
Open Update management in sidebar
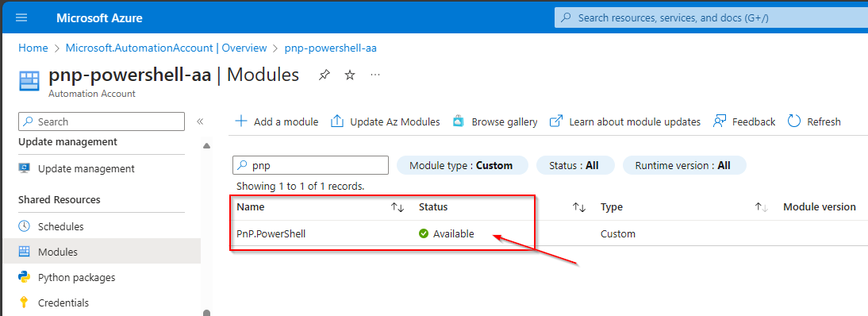(86, 168)
